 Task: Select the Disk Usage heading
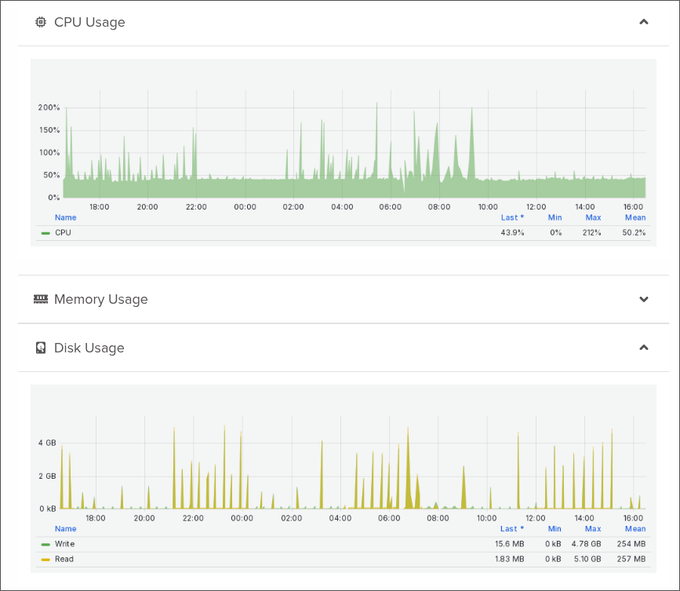coord(89,348)
